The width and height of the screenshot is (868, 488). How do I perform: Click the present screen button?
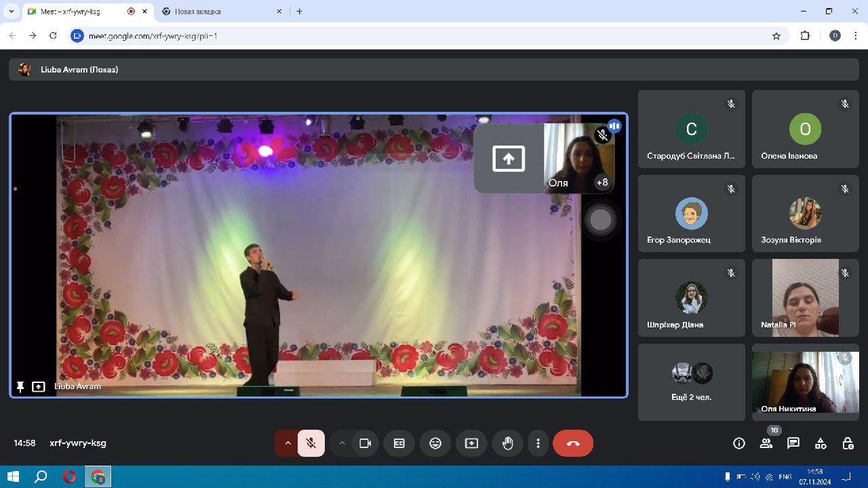pyautogui.click(x=471, y=443)
